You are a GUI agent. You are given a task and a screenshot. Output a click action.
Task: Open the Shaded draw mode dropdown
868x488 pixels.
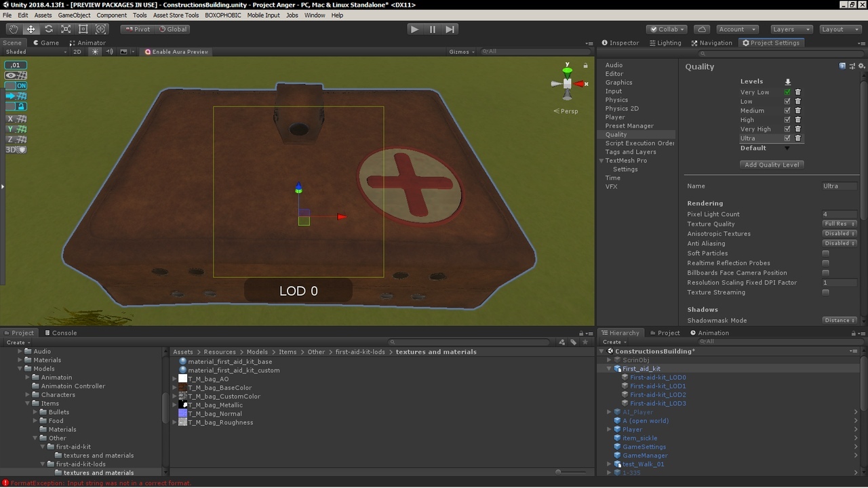click(x=36, y=52)
